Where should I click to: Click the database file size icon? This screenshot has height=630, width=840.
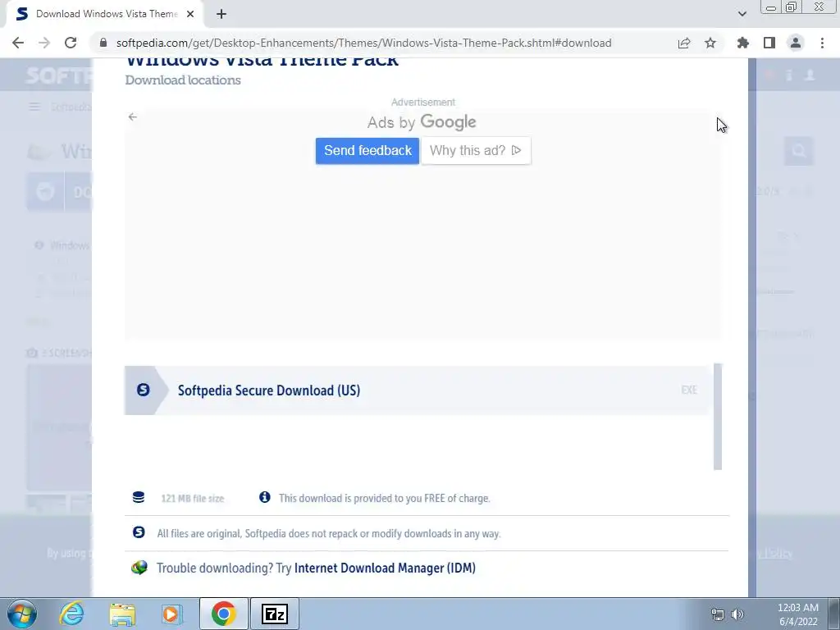(138, 498)
